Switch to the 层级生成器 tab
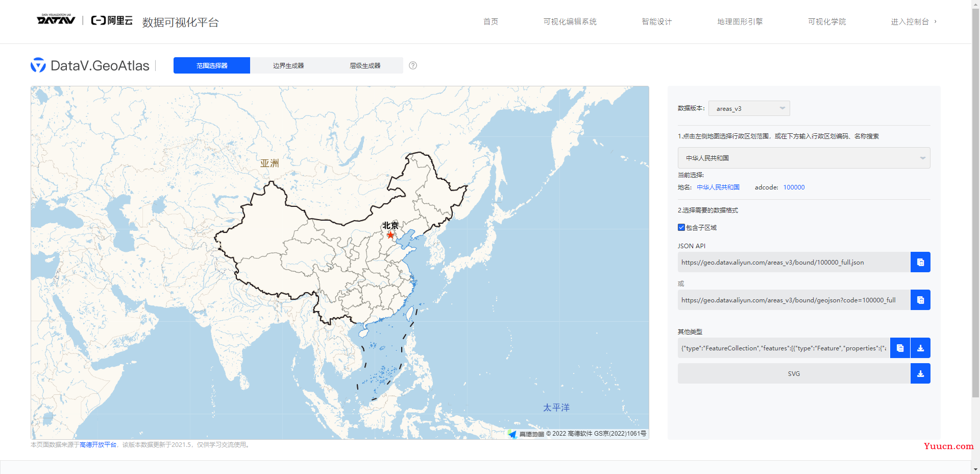Image resolution: width=980 pixels, height=474 pixels. [365, 65]
